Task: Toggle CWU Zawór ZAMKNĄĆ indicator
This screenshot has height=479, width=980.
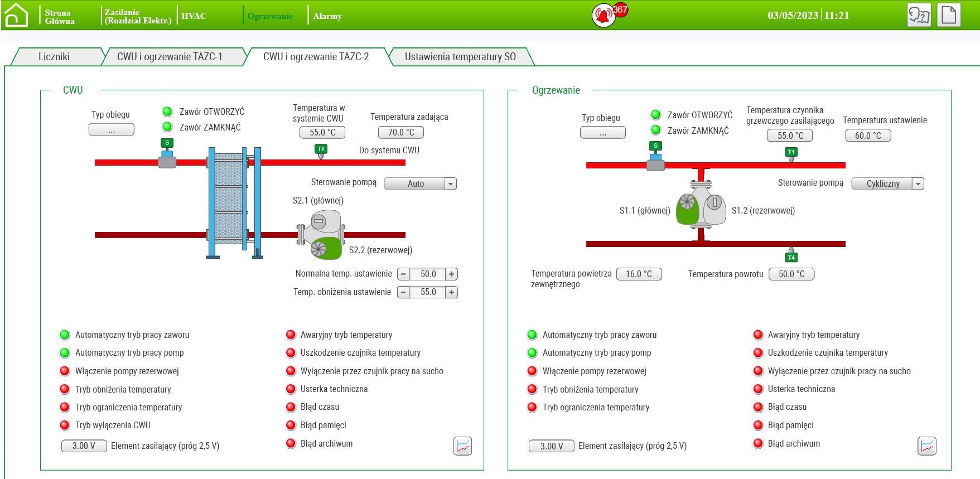Action: [x=167, y=127]
